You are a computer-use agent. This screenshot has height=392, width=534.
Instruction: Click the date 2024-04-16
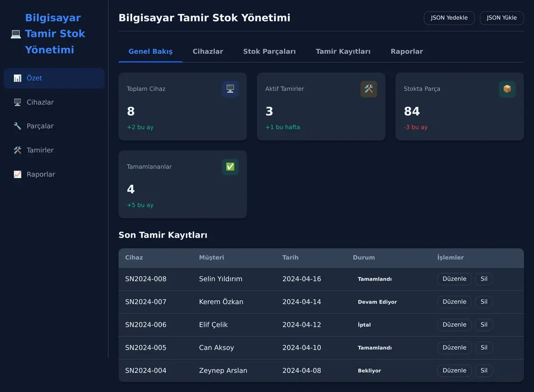click(x=302, y=279)
